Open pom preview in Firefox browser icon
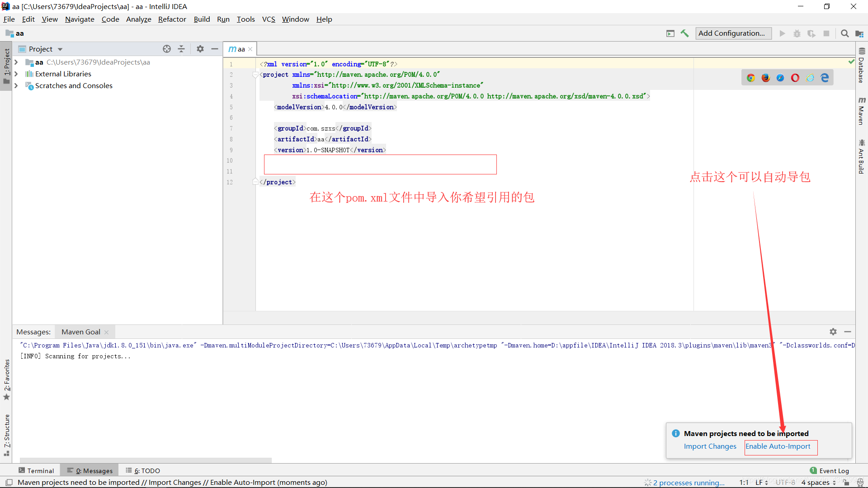This screenshot has width=868, height=488. (766, 78)
